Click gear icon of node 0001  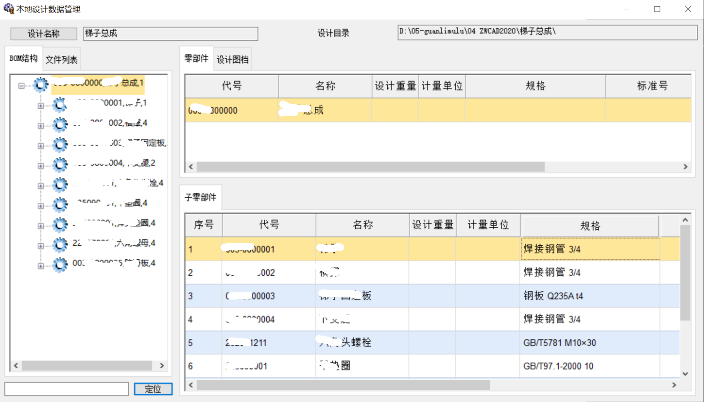(x=60, y=105)
